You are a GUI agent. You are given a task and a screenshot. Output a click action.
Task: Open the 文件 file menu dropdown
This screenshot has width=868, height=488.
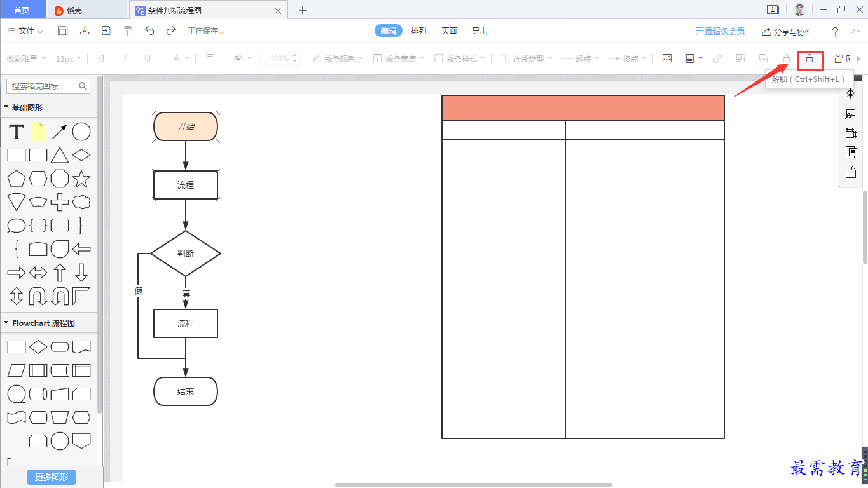pos(25,31)
